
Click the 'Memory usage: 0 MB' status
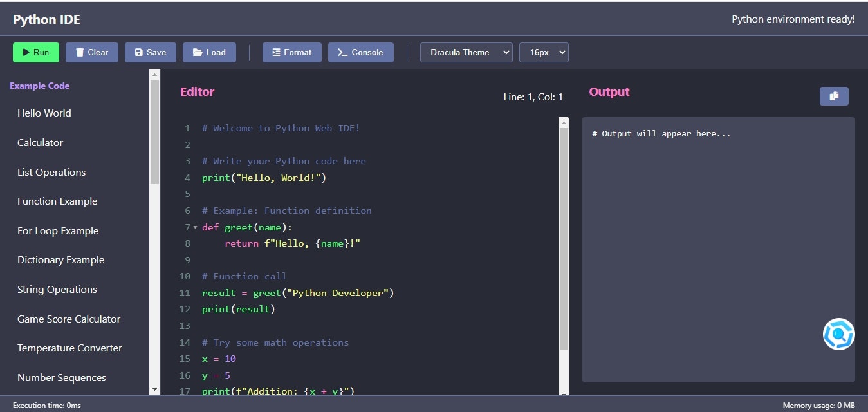point(818,406)
